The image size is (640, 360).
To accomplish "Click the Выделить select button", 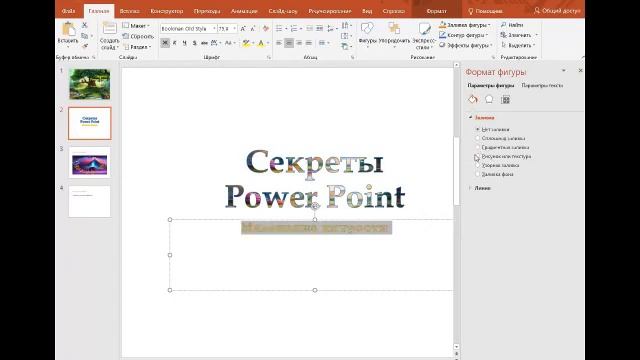I will 518,45.
